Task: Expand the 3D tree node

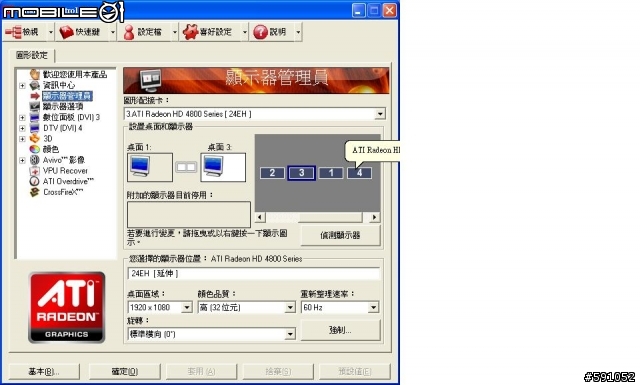Action: click(22, 139)
